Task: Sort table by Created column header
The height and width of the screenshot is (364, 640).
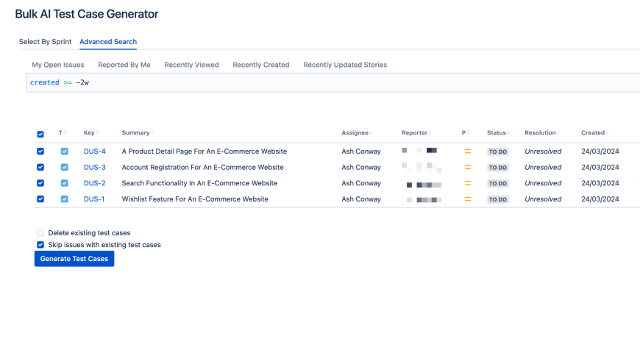Action: (x=594, y=132)
